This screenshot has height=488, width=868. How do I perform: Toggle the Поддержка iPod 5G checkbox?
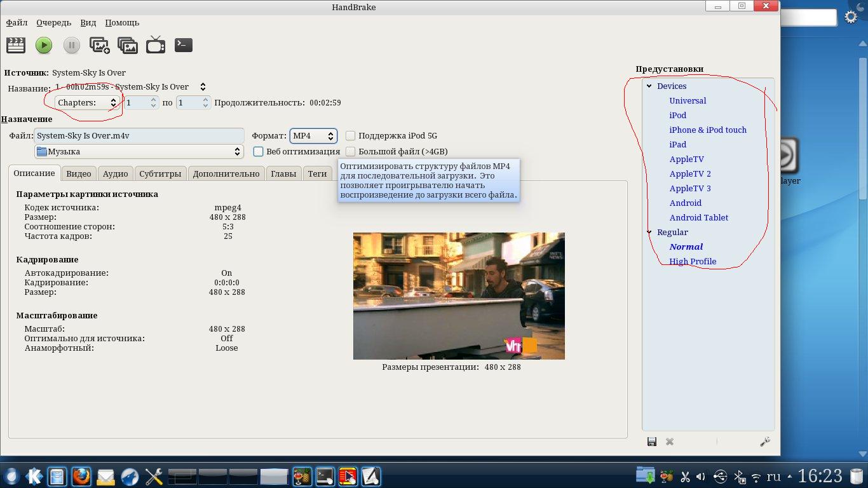pyautogui.click(x=351, y=135)
